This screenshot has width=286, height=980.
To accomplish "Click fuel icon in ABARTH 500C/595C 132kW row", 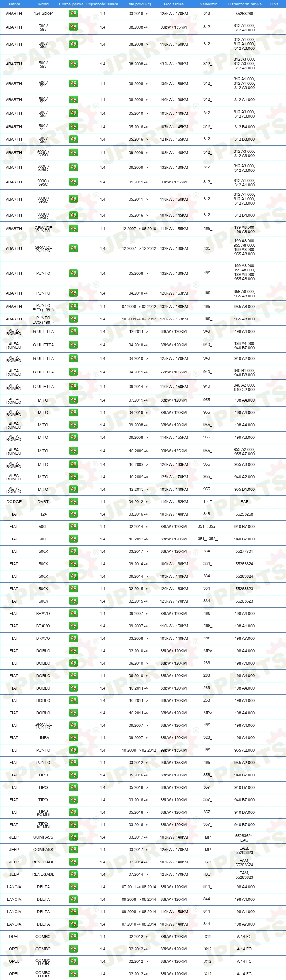I will (x=73, y=167).
